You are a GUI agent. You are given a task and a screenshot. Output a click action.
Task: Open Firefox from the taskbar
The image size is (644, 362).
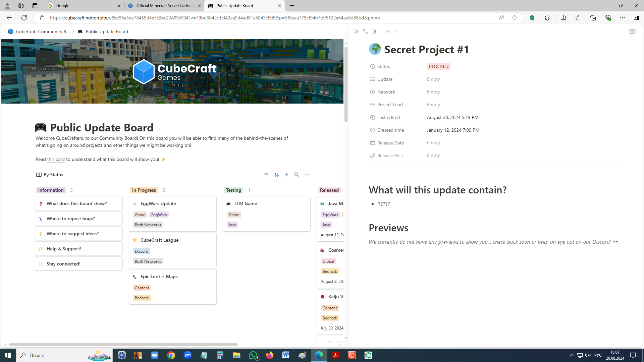pyautogui.click(x=270, y=355)
